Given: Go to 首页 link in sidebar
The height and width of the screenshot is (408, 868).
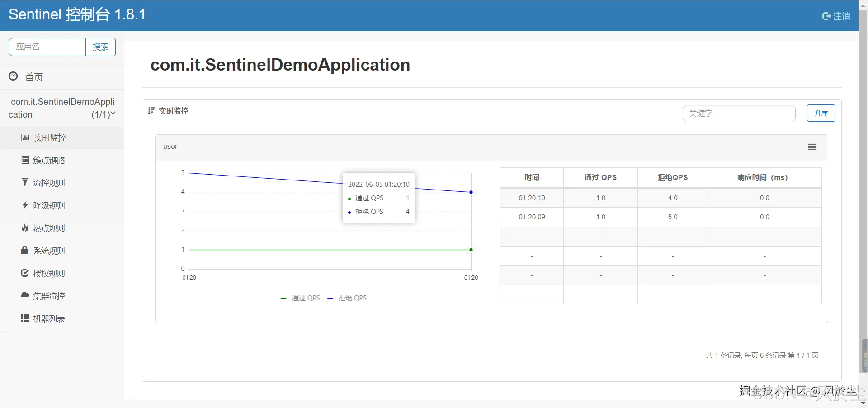Looking at the screenshot, I should pyautogui.click(x=34, y=77).
